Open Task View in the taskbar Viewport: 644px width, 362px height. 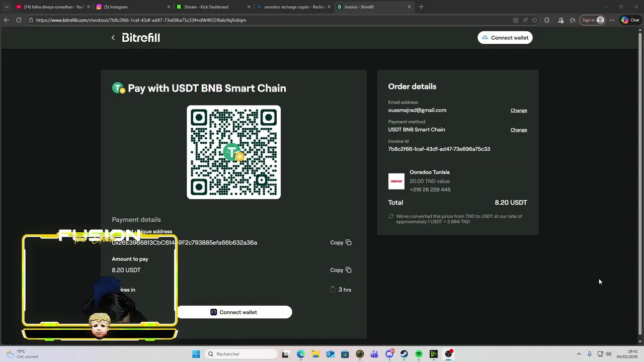pos(285,354)
